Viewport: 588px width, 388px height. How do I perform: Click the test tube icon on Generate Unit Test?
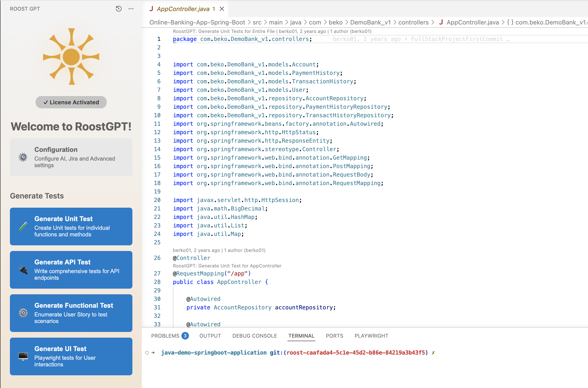(x=23, y=226)
